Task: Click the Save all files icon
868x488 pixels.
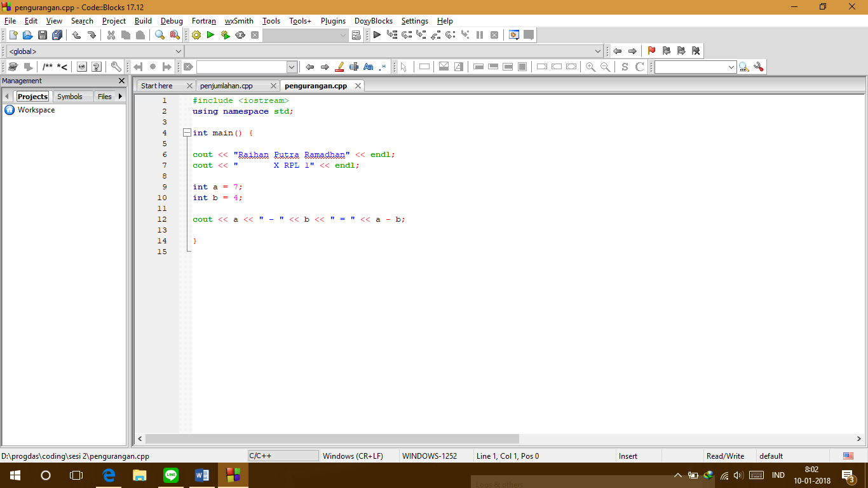Action: [x=57, y=35]
